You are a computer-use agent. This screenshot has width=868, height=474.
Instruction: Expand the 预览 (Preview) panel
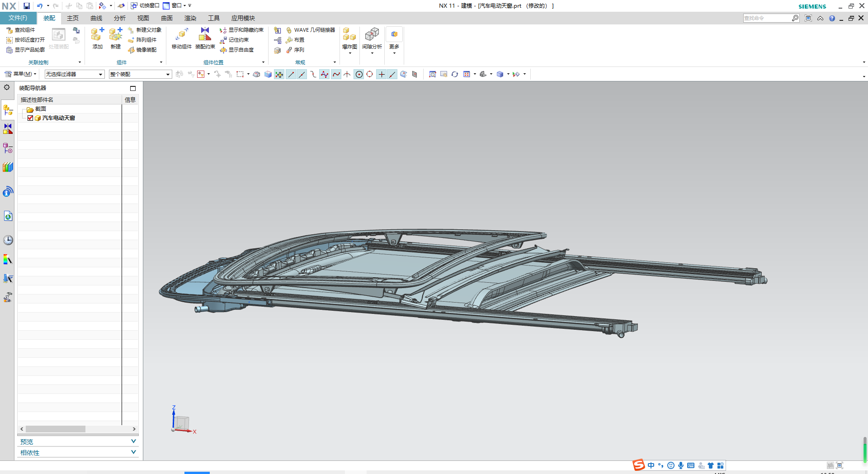(77, 441)
